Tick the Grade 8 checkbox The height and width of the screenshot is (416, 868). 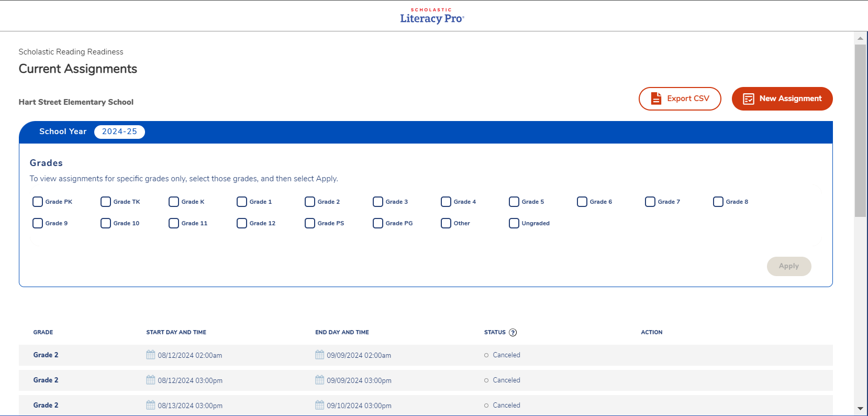718,202
